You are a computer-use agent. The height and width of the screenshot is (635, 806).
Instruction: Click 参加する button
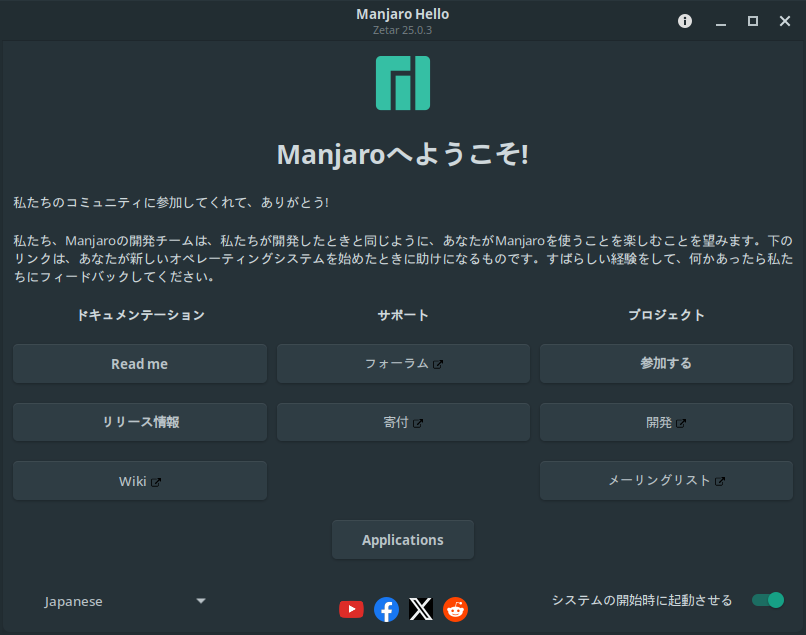[x=666, y=364]
